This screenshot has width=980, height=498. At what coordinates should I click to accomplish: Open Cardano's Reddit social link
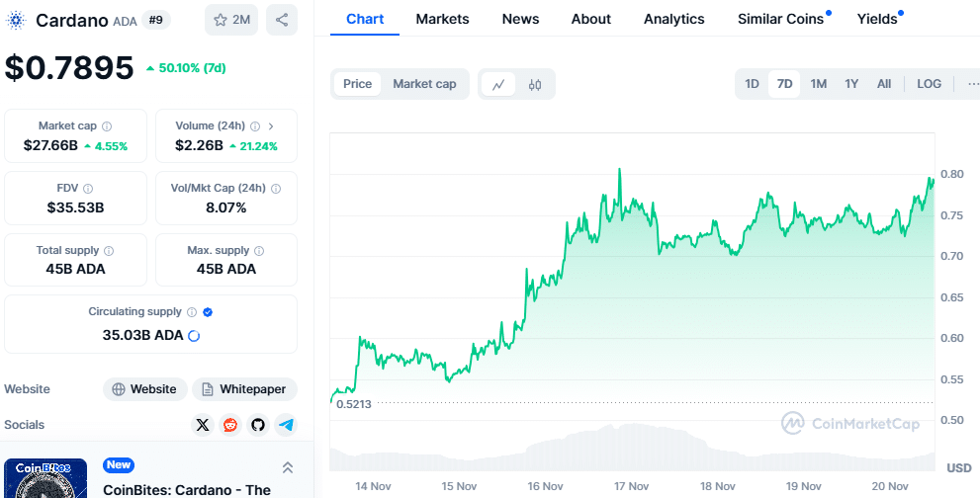(x=230, y=425)
